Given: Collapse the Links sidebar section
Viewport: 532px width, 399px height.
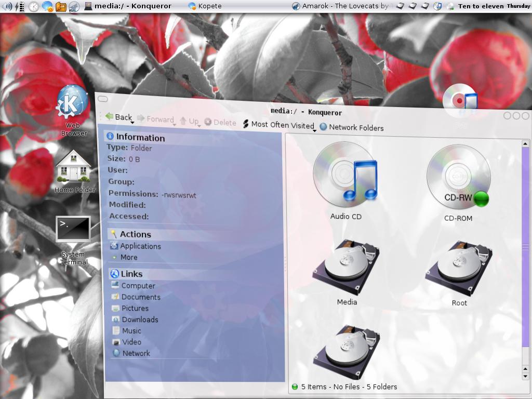Looking at the screenshot, I should click(127, 273).
